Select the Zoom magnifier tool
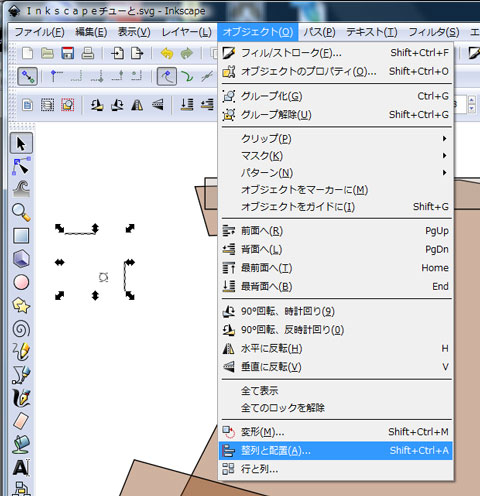480x496 pixels. pyautogui.click(x=21, y=212)
